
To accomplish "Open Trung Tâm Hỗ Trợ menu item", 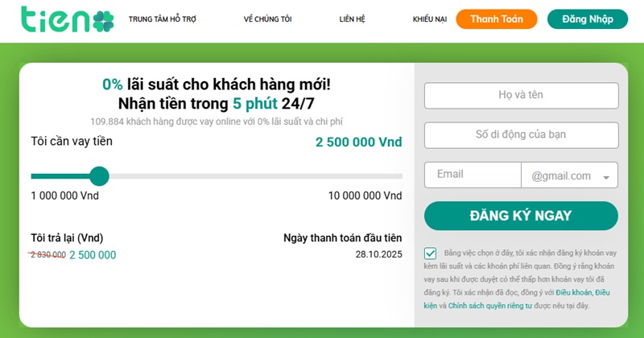I will (162, 19).
